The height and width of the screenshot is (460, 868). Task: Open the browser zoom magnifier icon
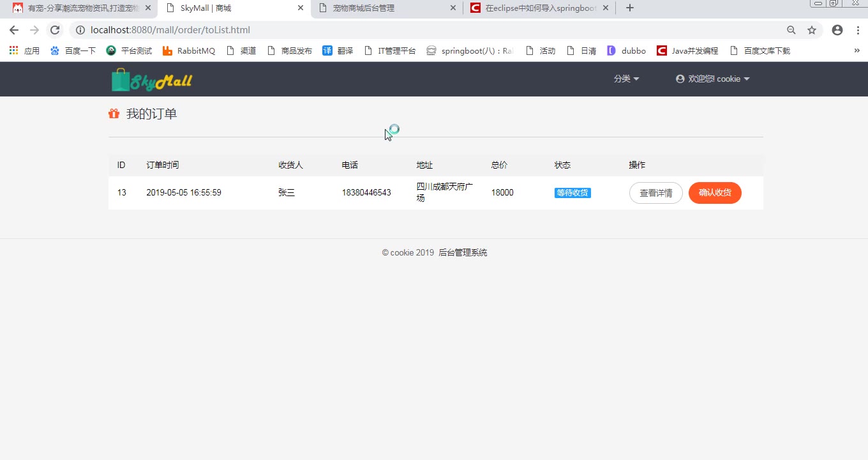791,30
